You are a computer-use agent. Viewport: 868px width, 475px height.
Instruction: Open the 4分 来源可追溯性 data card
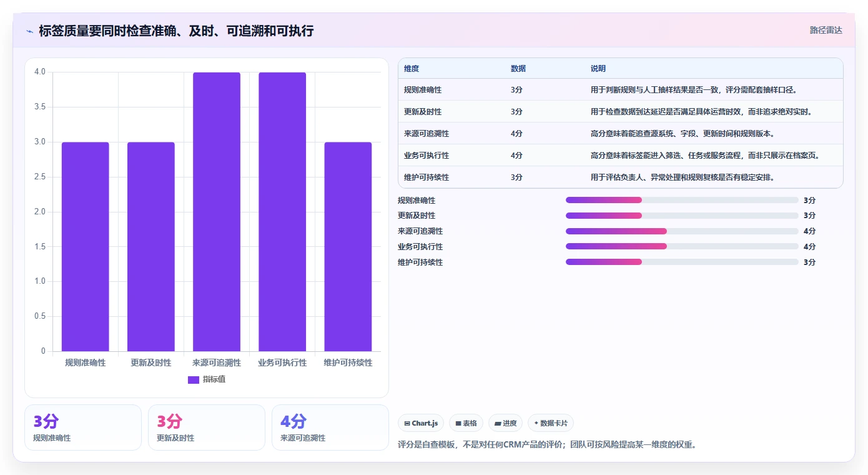330,427
